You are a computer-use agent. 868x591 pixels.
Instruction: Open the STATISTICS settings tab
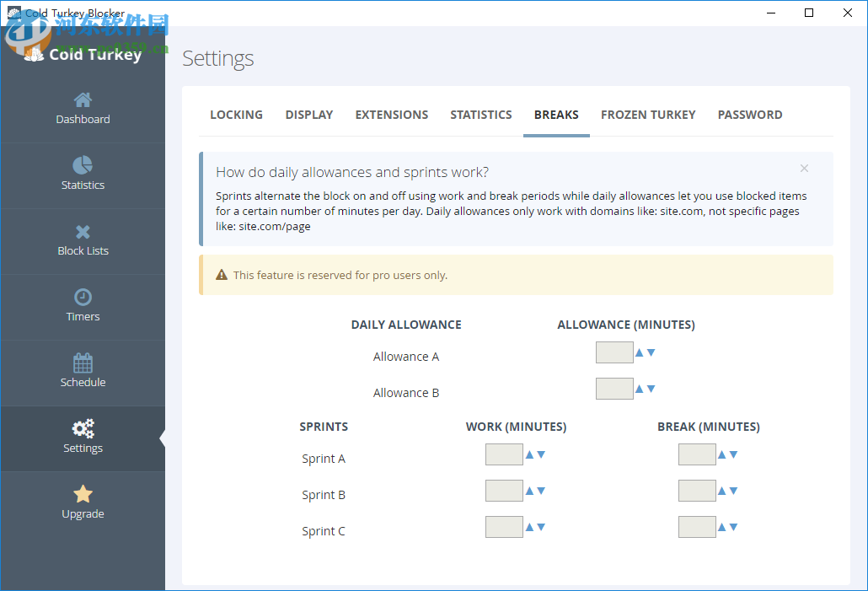coord(480,115)
